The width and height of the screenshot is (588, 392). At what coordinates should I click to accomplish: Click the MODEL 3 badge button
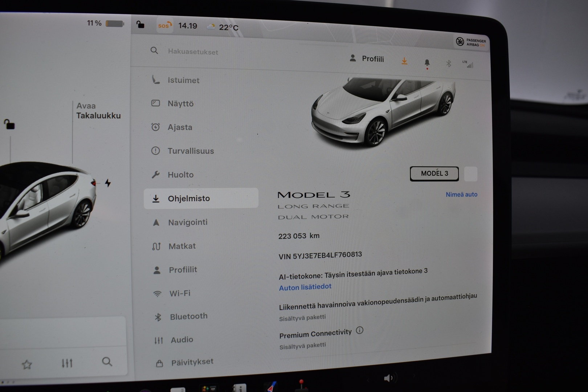tap(434, 173)
